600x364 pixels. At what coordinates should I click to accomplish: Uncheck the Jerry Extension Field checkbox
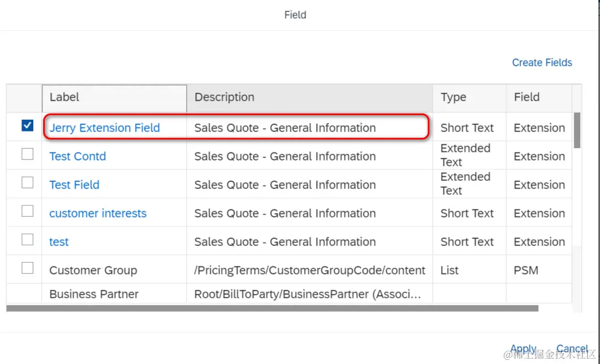coord(27,126)
